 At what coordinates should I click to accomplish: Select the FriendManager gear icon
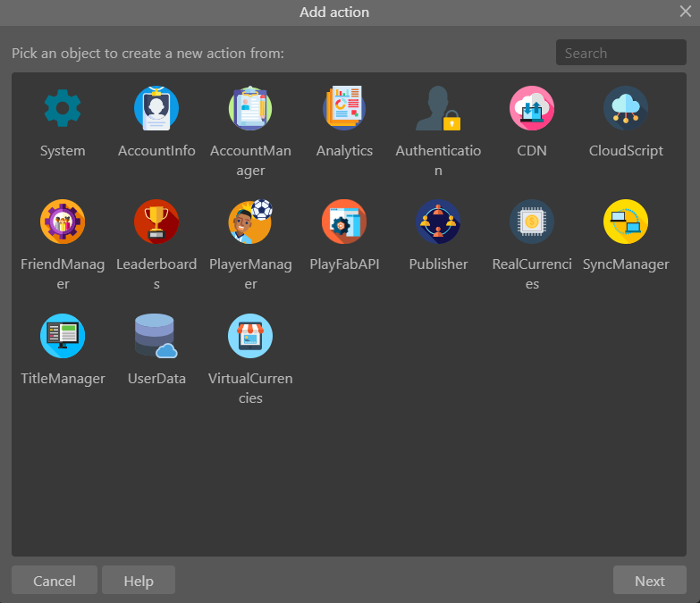63,222
